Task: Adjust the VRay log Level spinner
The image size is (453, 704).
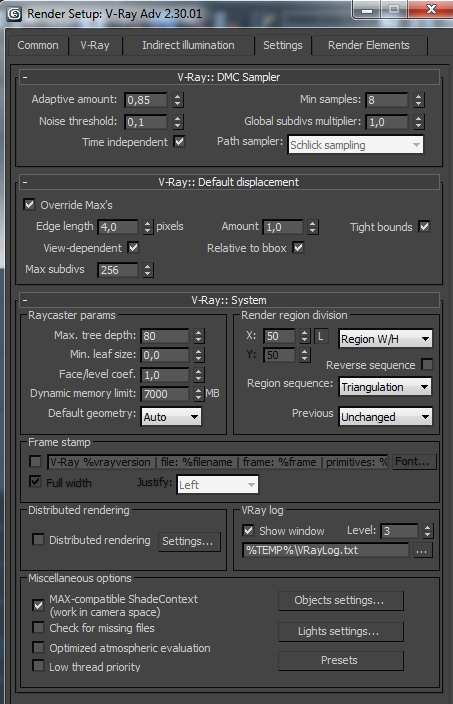Action: 427,531
